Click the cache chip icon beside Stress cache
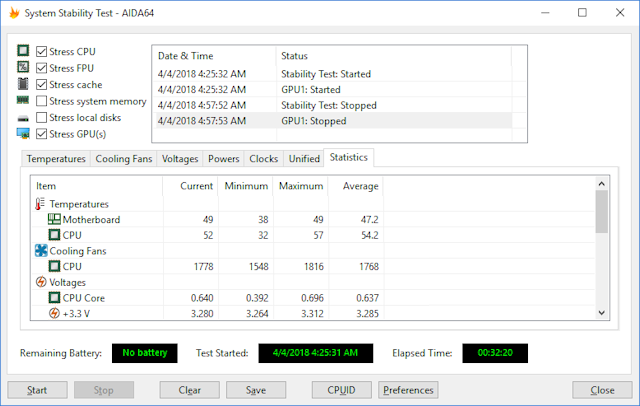 tap(23, 84)
